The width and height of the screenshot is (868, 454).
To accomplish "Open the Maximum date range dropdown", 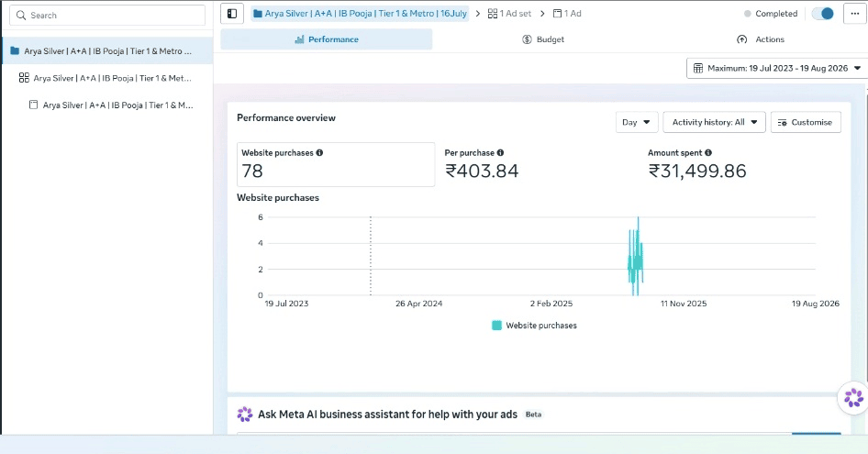I will tap(777, 68).
